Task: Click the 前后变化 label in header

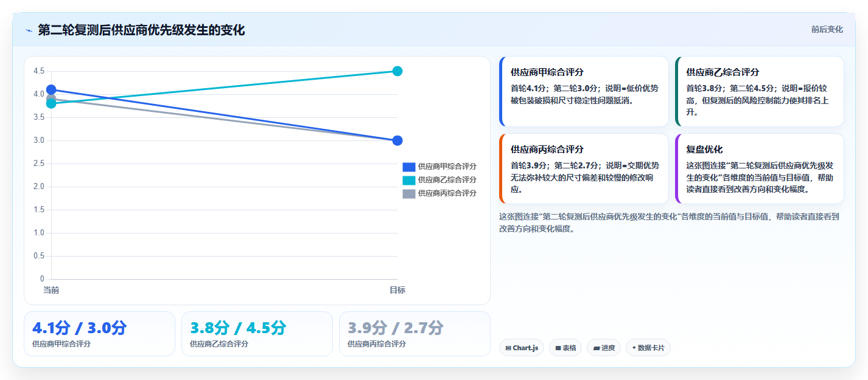Action: click(x=827, y=29)
